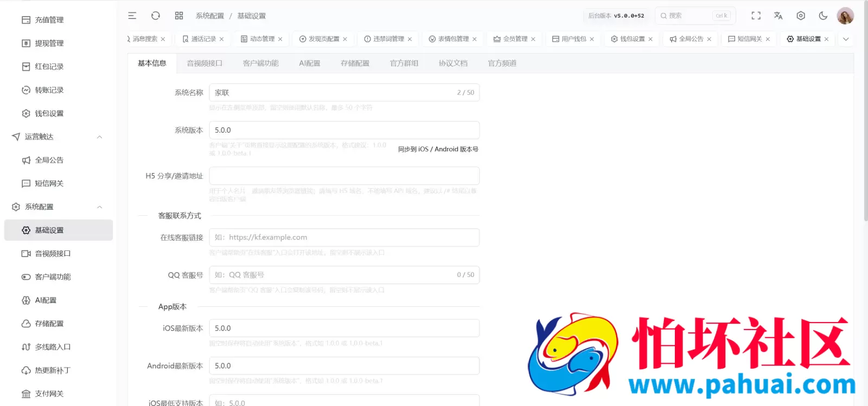Image resolution: width=868 pixels, height=406 pixels.
Task: Switch to 官方频道 settings tab
Action: click(x=502, y=63)
